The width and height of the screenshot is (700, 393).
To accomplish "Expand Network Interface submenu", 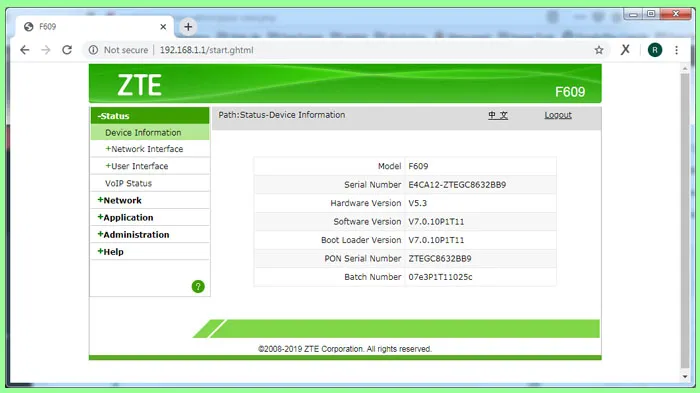I will tap(150, 149).
